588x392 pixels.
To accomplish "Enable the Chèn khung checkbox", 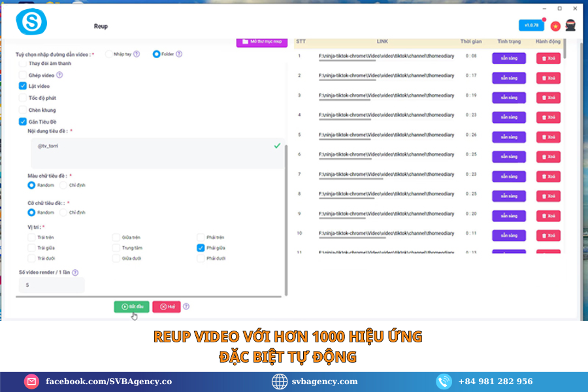I will point(24,110).
